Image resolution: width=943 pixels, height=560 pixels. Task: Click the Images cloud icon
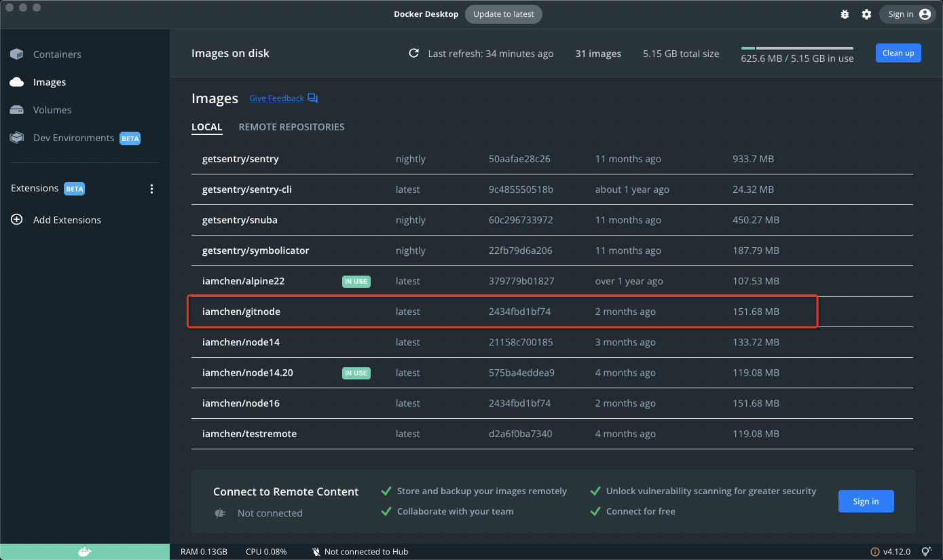pos(17,82)
